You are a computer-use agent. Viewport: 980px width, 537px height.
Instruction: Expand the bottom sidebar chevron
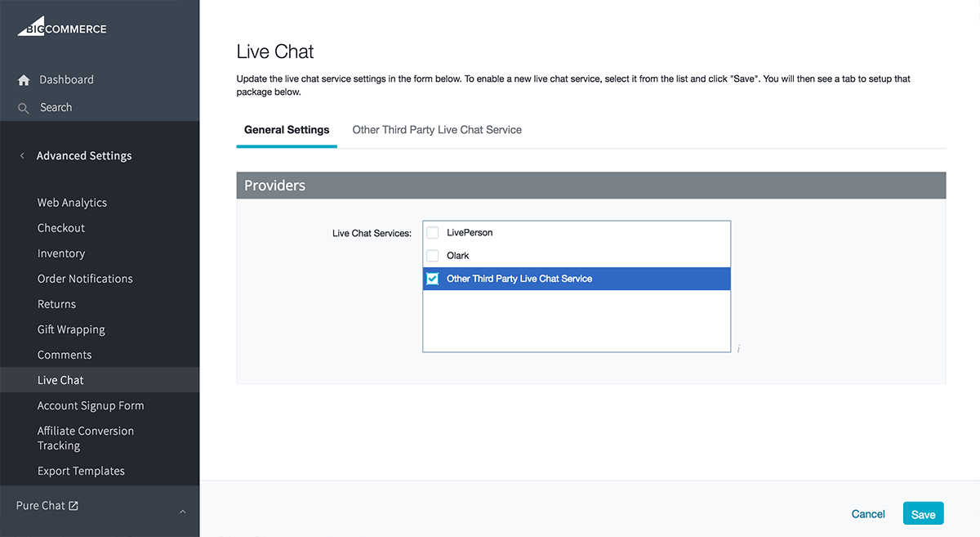(x=183, y=512)
